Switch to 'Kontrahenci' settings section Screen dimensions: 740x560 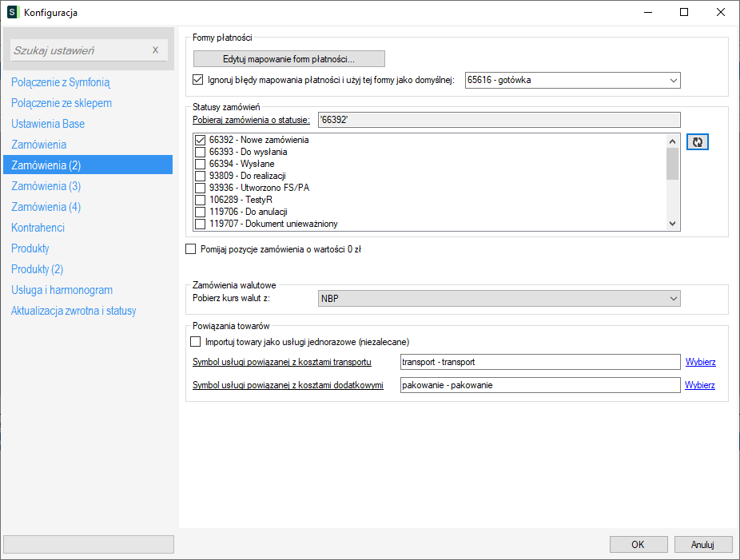(38, 228)
